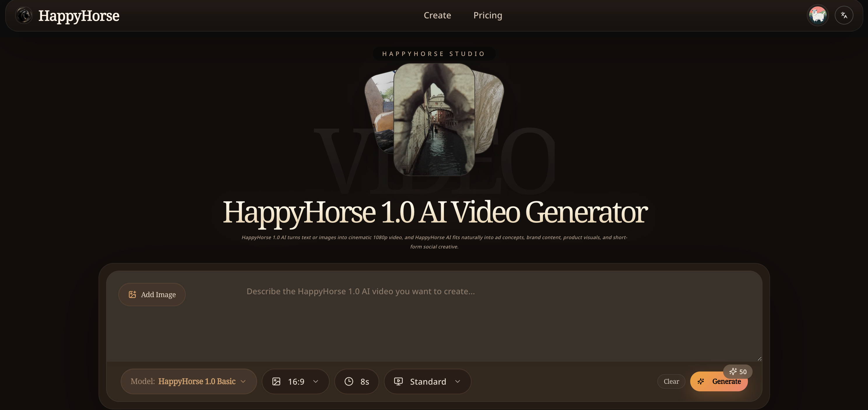Viewport: 868px width, 410px height.
Task: Open the Pricing page
Action: pyautogui.click(x=488, y=15)
